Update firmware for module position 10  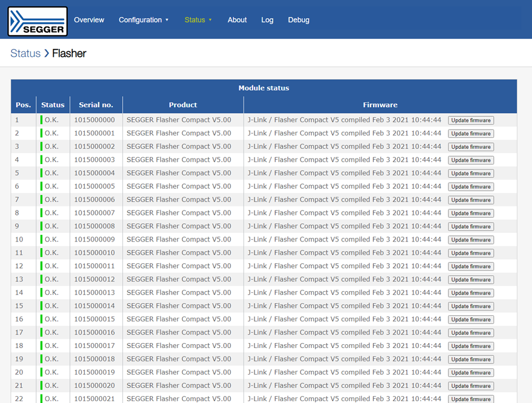pyautogui.click(x=470, y=240)
